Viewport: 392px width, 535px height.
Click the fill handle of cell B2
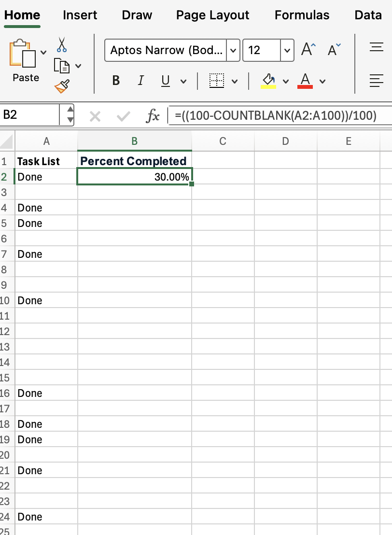pos(191,184)
